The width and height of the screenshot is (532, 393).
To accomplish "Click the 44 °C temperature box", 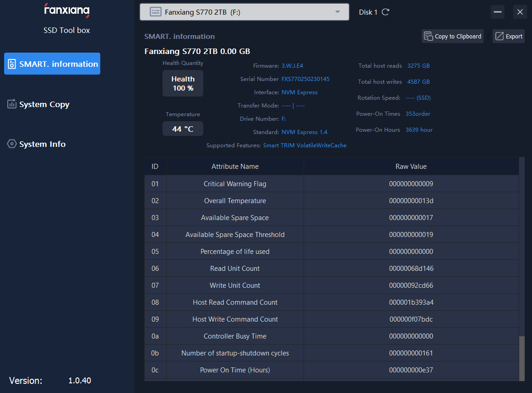I will pyautogui.click(x=183, y=129).
